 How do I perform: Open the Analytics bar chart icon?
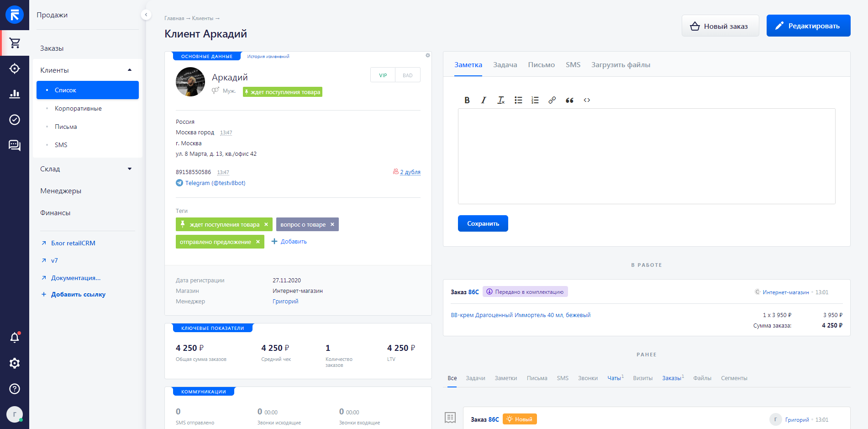[15, 94]
